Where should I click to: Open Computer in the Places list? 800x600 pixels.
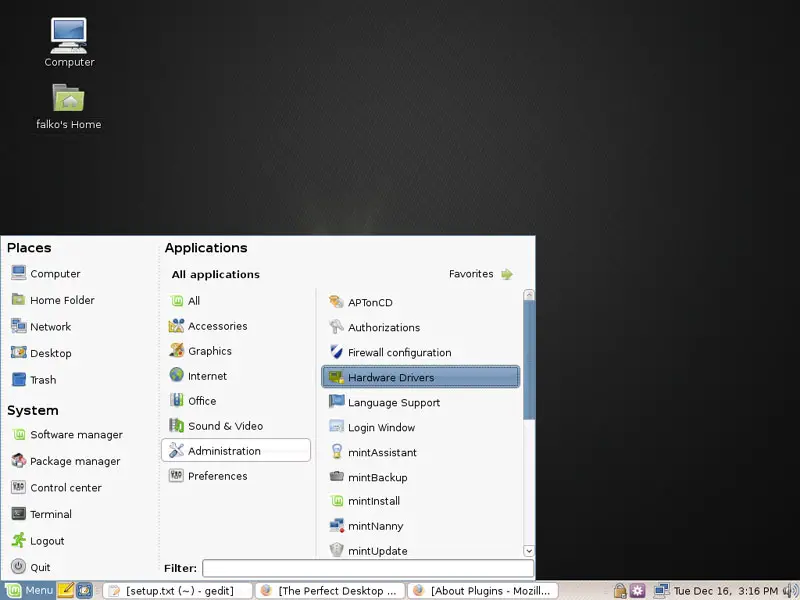coord(45,273)
